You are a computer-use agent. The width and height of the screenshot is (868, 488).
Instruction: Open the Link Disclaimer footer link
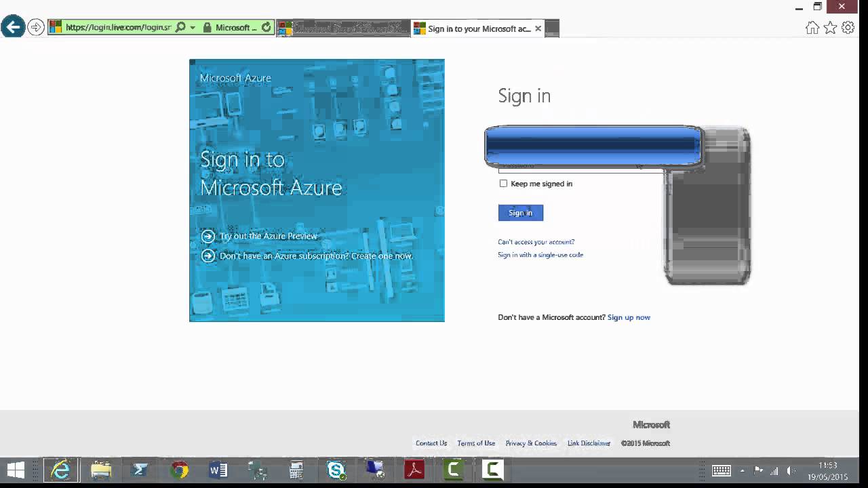coord(589,443)
